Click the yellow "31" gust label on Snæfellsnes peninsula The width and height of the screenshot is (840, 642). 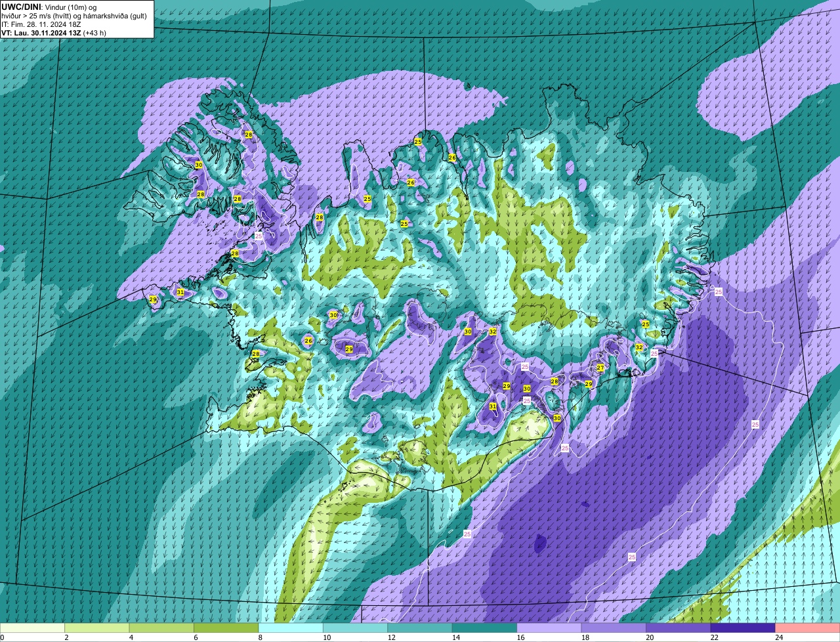(x=180, y=292)
